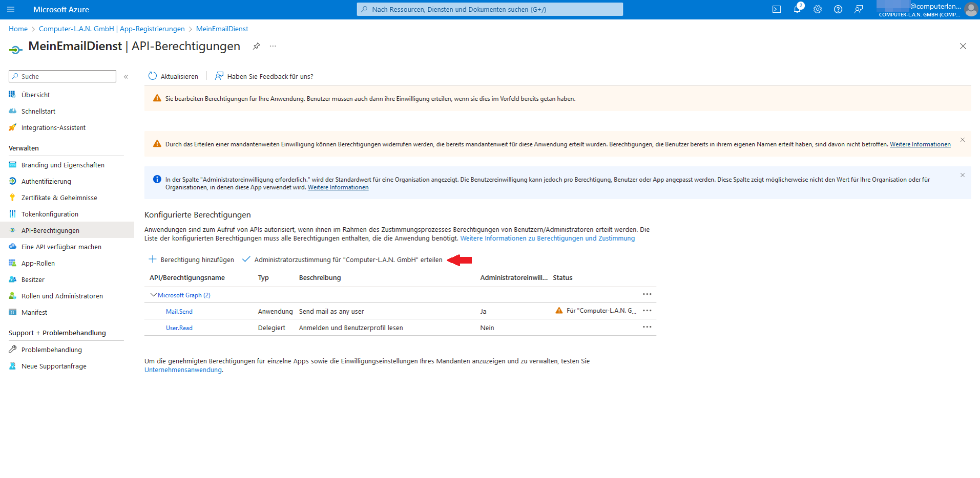Open more options for User.Read row

647,327
